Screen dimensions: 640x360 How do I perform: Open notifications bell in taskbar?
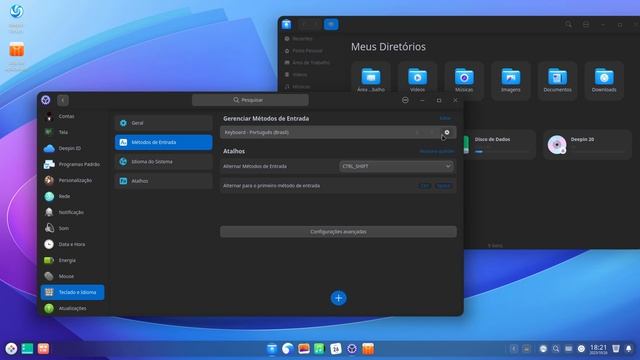click(x=629, y=349)
